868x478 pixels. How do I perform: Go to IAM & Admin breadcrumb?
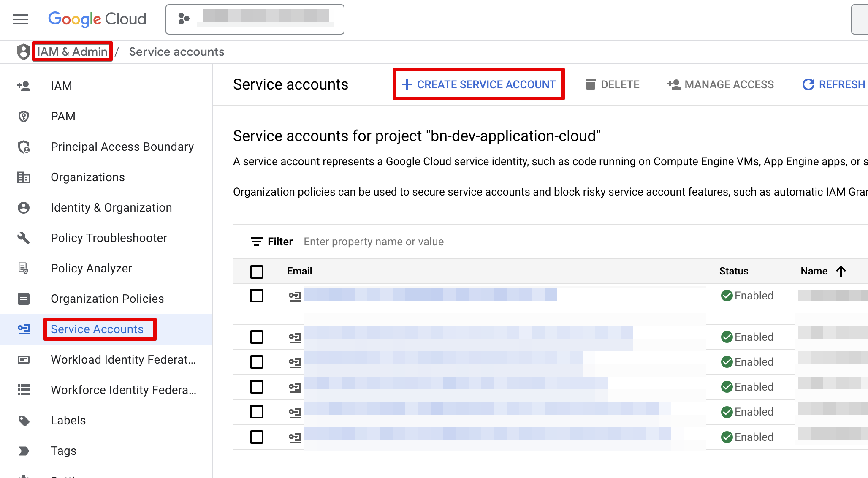pyautogui.click(x=72, y=52)
